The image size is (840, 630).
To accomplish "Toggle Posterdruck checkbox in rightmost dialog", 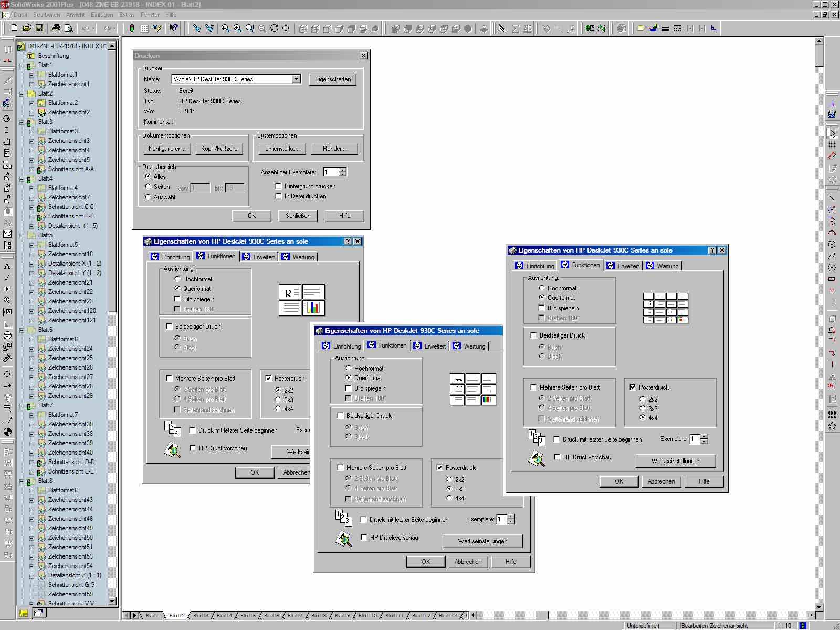I will tap(633, 387).
